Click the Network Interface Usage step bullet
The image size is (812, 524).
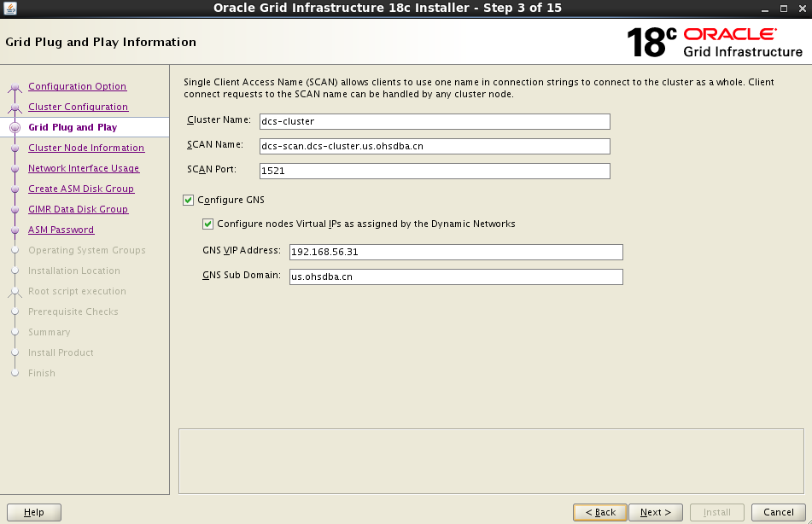click(15, 169)
